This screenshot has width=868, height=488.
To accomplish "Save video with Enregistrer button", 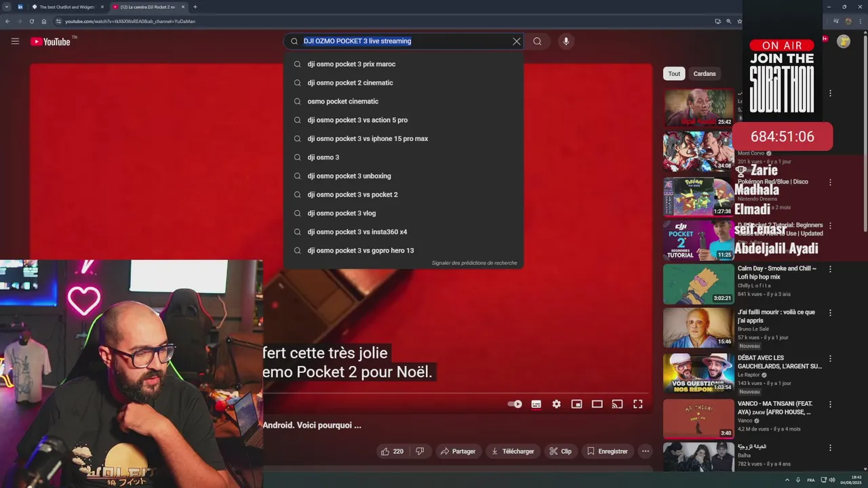I will point(608,451).
